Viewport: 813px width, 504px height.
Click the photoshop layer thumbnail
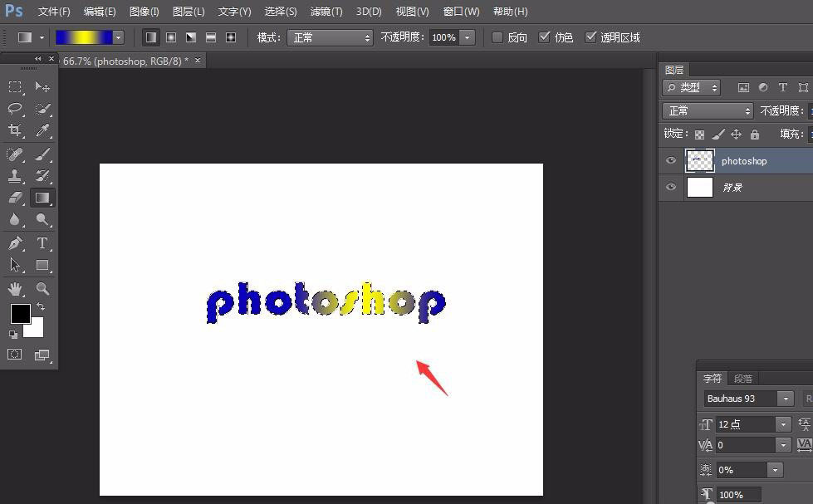point(700,160)
